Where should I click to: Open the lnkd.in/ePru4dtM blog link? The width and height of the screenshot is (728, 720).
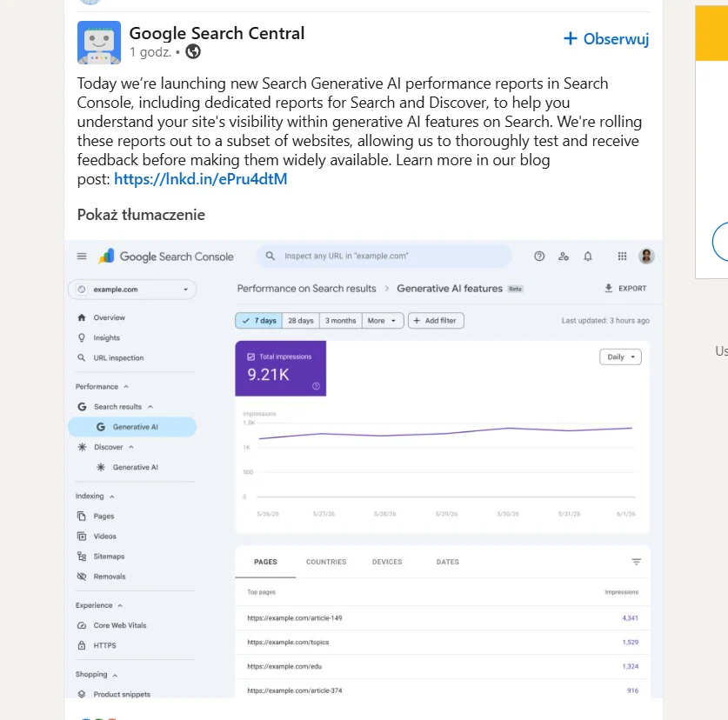[x=201, y=179]
